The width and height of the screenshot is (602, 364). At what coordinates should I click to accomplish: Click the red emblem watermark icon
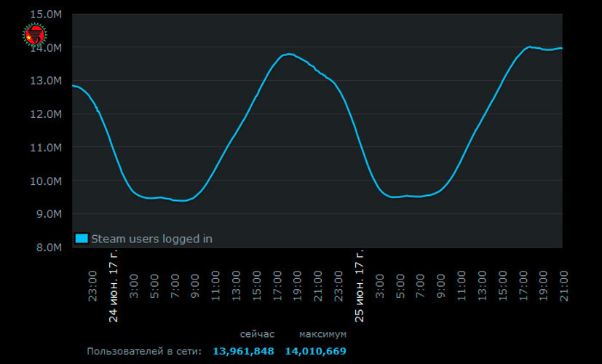34,33
